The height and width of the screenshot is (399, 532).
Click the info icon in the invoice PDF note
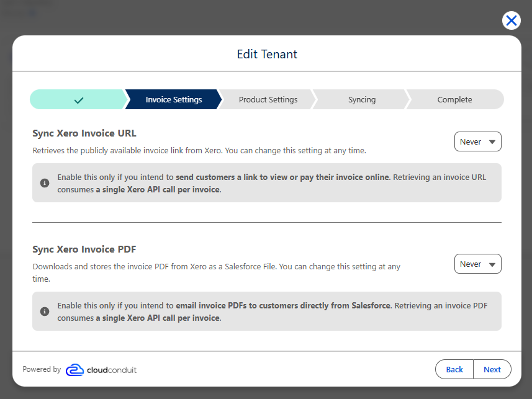pos(45,312)
